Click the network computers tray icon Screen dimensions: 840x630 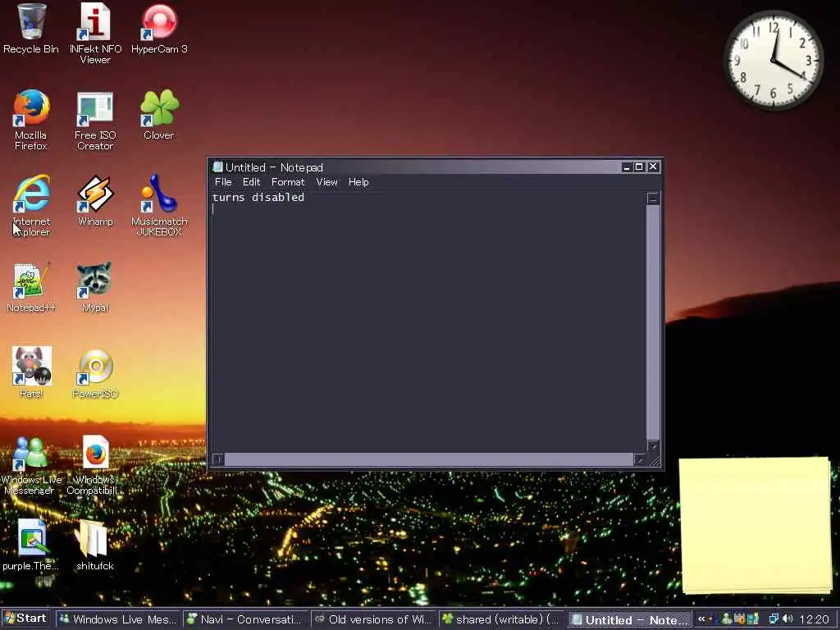click(774, 619)
